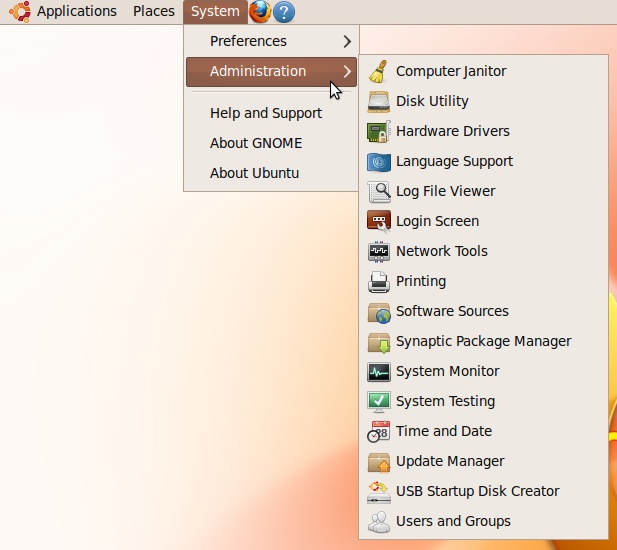Screen dimensions: 617x550
Task: Open Help and Support
Action: coord(271,113)
